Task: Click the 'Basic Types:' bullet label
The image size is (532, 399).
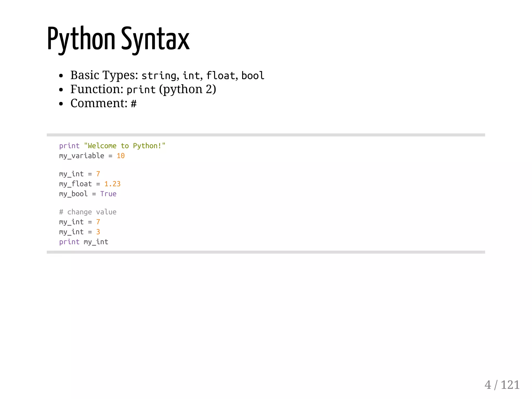Action: tap(104, 76)
